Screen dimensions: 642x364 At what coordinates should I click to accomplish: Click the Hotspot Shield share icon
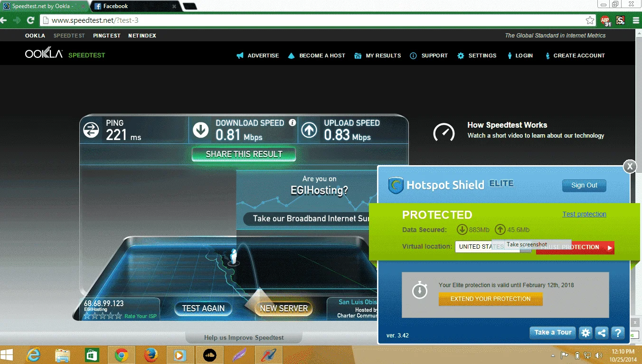pyautogui.click(x=602, y=333)
